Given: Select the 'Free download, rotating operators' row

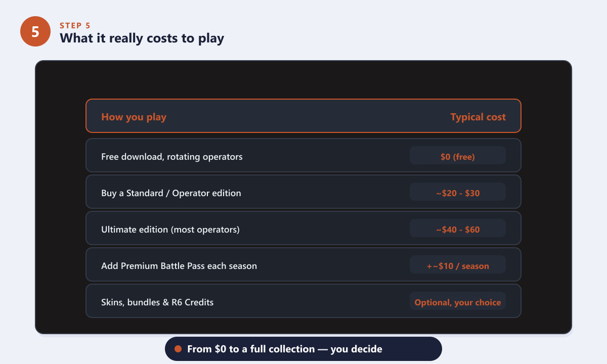Looking at the screenshot, I should tap(303, 155).
